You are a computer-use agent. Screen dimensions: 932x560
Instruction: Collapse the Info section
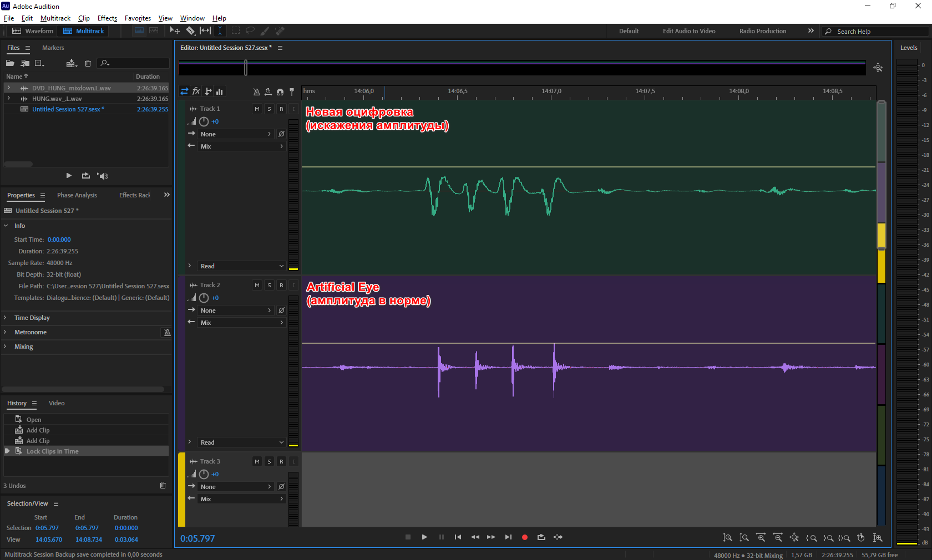6,226
